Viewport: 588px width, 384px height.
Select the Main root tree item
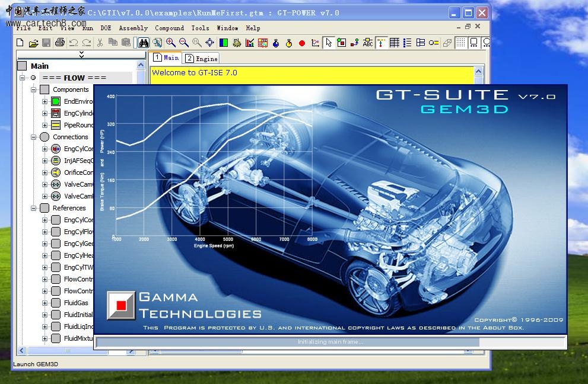point(40,66)
